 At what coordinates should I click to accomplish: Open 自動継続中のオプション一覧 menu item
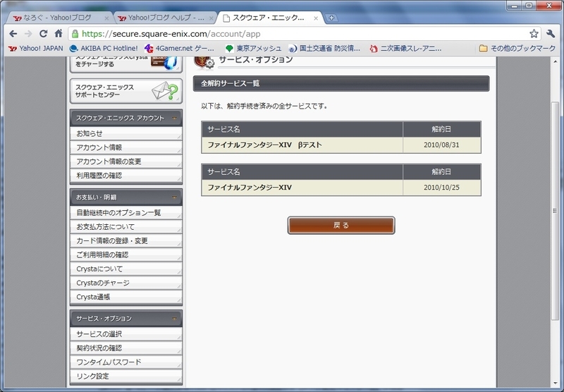126,212
